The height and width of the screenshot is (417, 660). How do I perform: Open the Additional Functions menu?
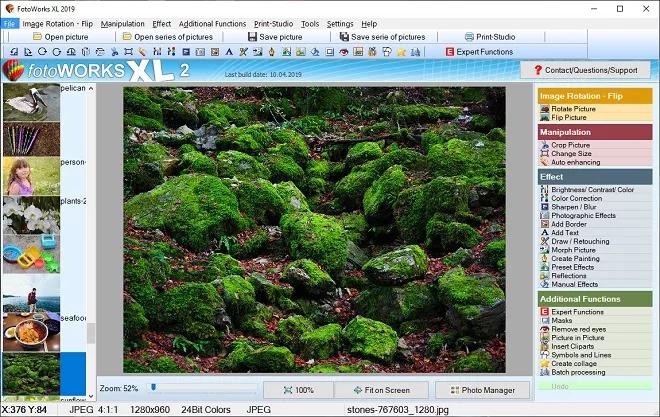pos(212,24)
